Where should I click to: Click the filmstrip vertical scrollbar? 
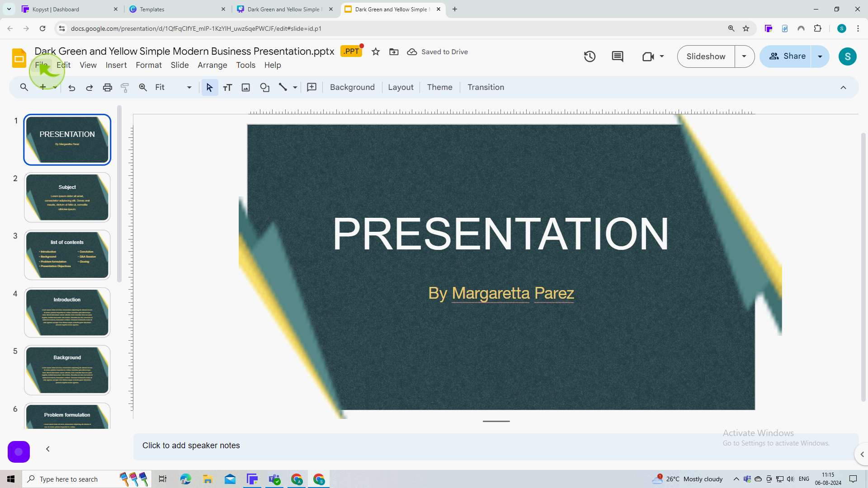[119, 194]
